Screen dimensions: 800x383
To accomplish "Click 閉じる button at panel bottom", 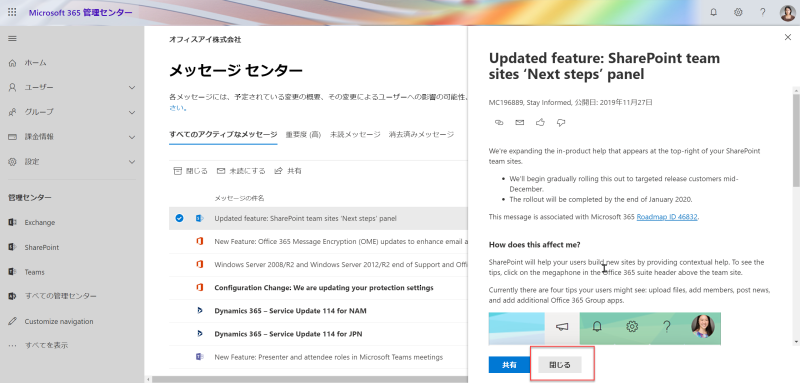I will [x=560, y=365].
